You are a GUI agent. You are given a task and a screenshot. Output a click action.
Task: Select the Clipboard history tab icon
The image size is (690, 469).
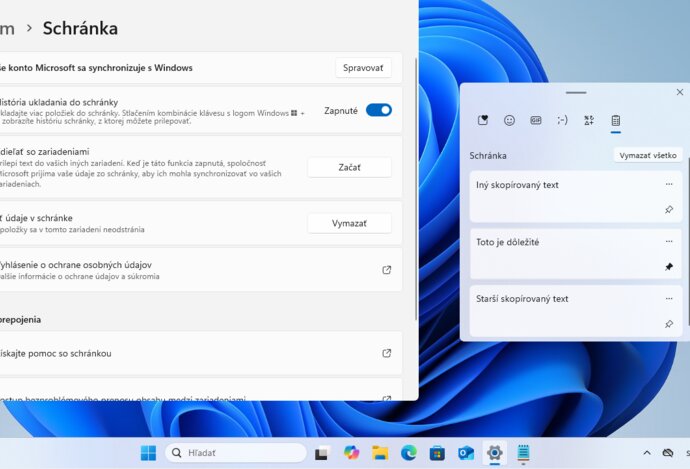[616, 120]
